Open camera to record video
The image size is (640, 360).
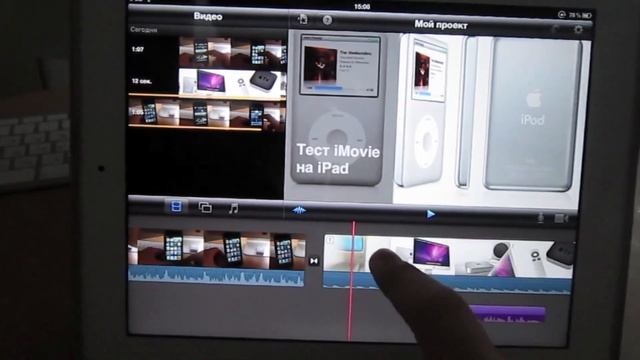click(x=561, y=219)
